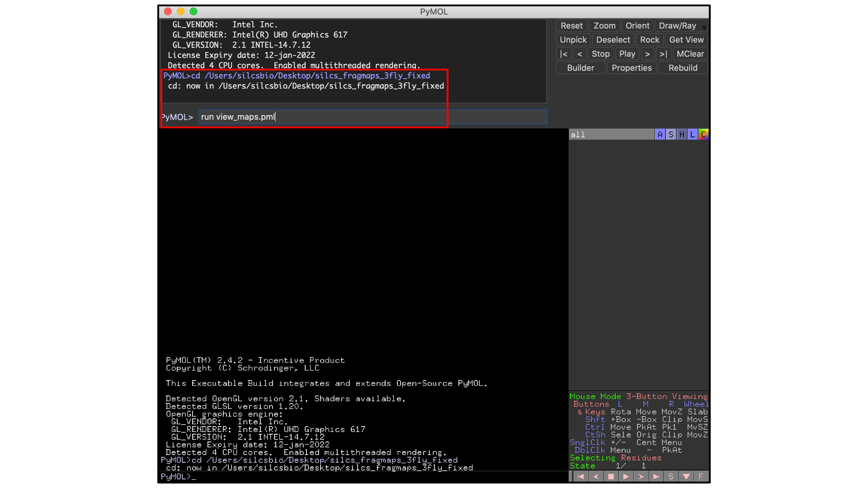Click the Unpick button
The height and width of the screenshot is (488, 868).
(x=573, y=40)
